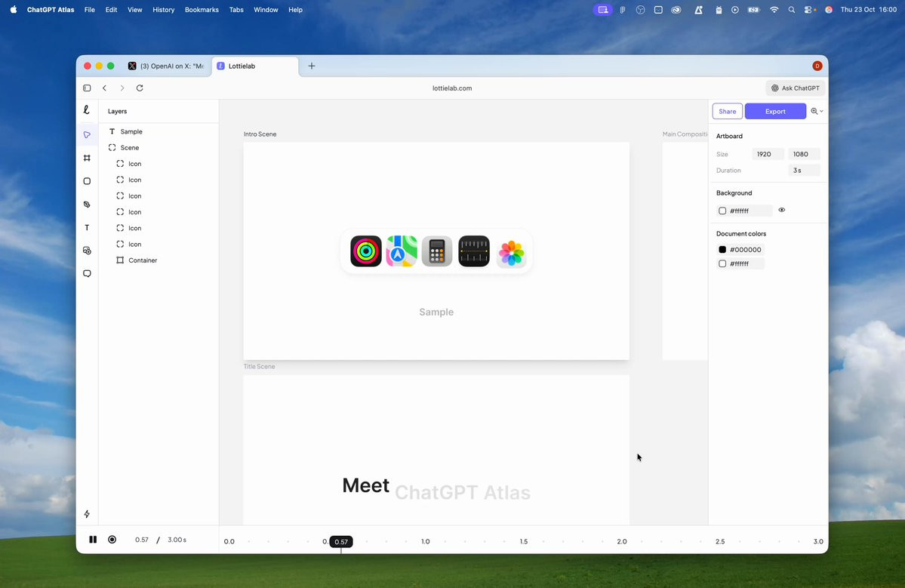This screenshot has height=588, width=905.
Task: Select the Comment tool
Action: click(x=87, y=273)
